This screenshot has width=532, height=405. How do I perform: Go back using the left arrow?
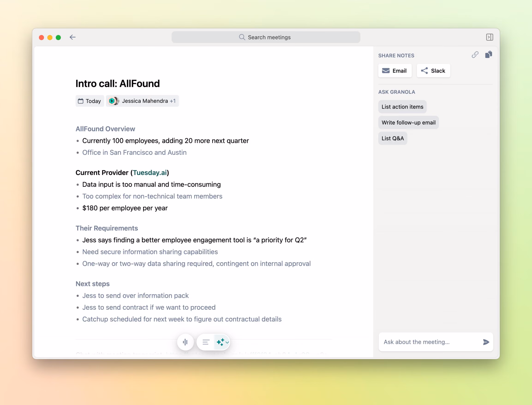(73, 37)
